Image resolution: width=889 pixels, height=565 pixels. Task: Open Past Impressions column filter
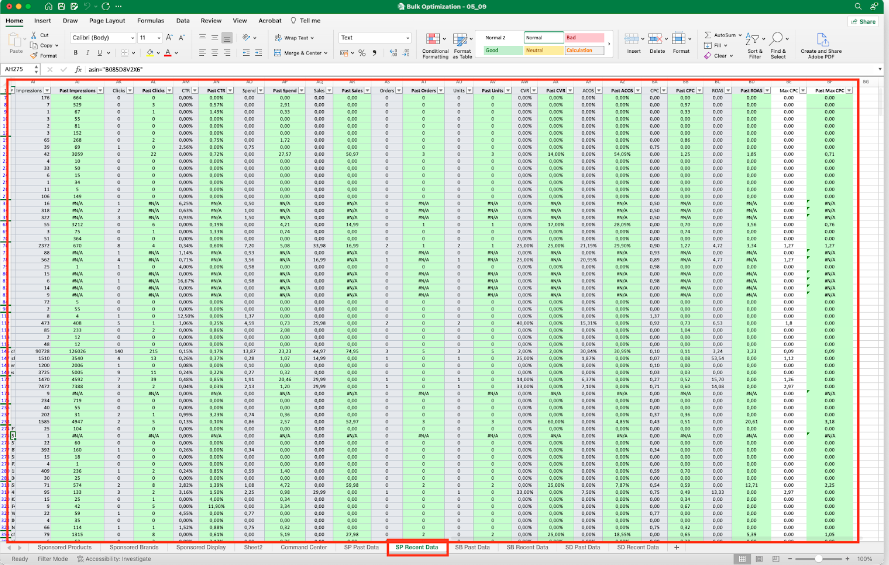pyautogui.click(x=100, y=91)
